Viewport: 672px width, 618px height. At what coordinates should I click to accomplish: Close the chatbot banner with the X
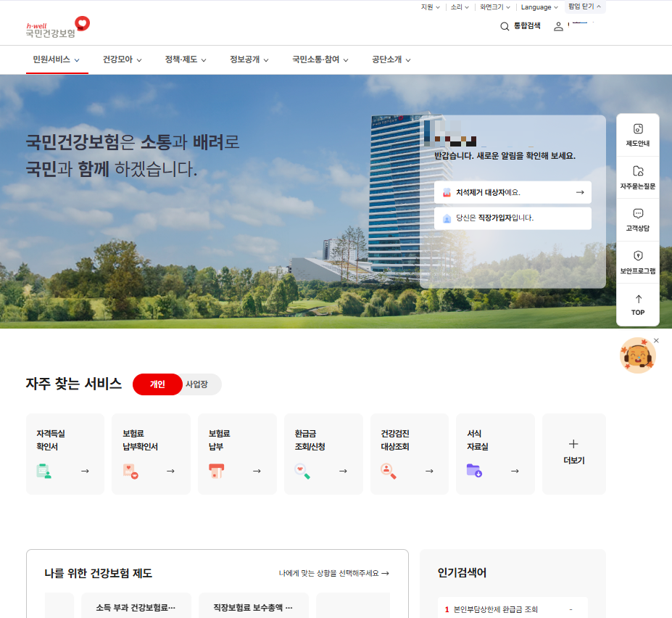point(656,339)
